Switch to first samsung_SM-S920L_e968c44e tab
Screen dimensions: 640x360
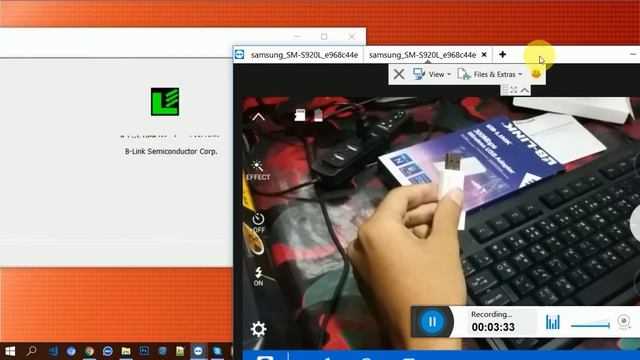304,55
